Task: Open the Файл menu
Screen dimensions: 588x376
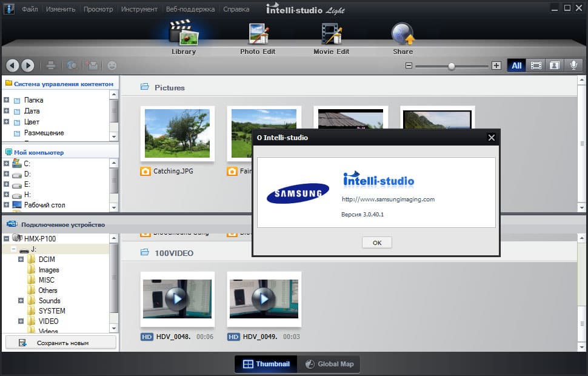Action: pos(30,9)
